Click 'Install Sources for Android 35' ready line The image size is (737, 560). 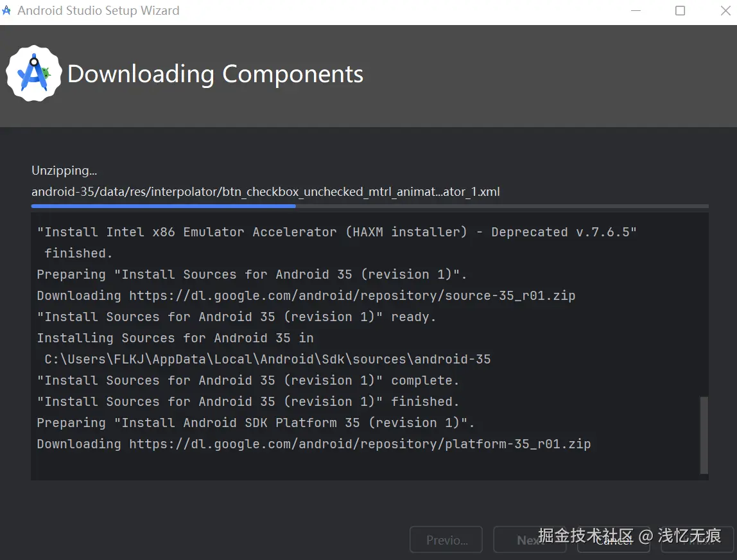tap(236, 317)
